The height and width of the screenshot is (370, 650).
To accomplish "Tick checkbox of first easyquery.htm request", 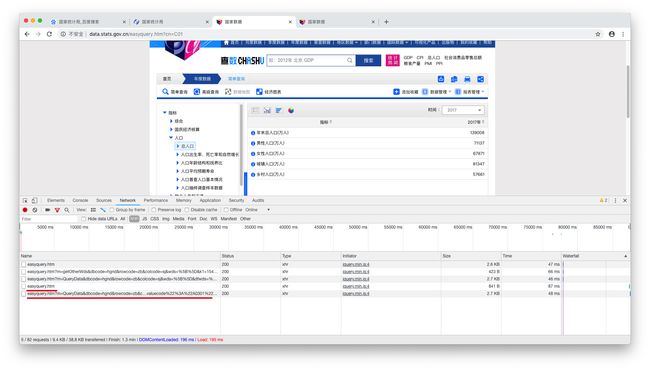I will [24, 264].
